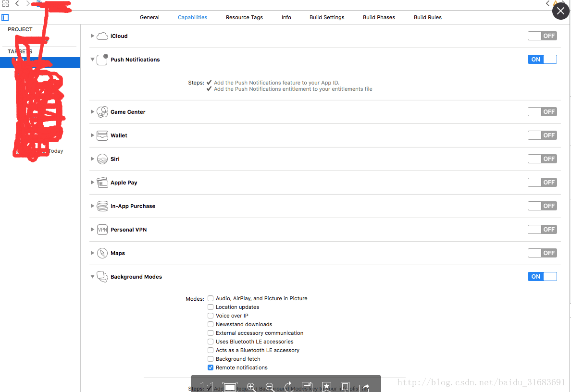Rotate the image with the circular arrow

coord(288,387)
